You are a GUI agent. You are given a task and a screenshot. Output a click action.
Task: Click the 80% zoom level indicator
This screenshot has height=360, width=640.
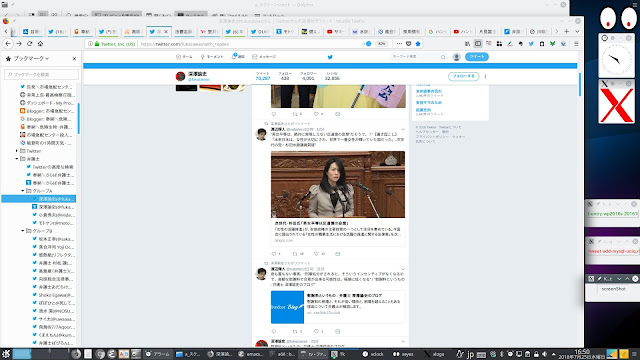[x=381, y=44]
